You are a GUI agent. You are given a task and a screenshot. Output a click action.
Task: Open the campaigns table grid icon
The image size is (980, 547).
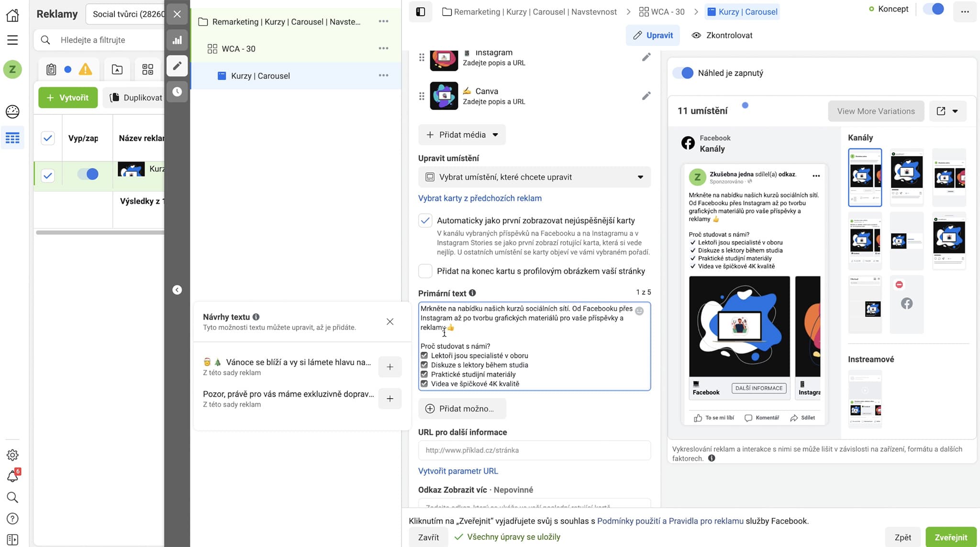12,138
